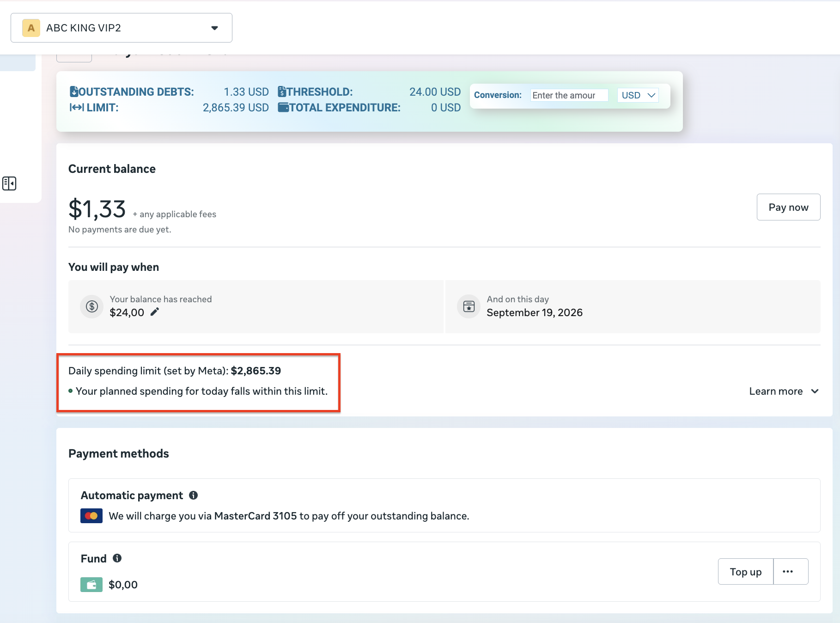Image resolution: width=840 pixels, height=623 pixels.
Task: Click the green Fund wallet icon
Action: pos(91,585)
